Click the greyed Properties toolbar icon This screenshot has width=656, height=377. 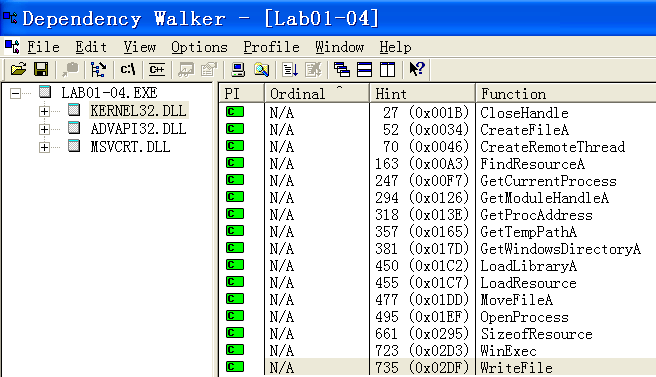pyautogui.click(x=209, y=69)
